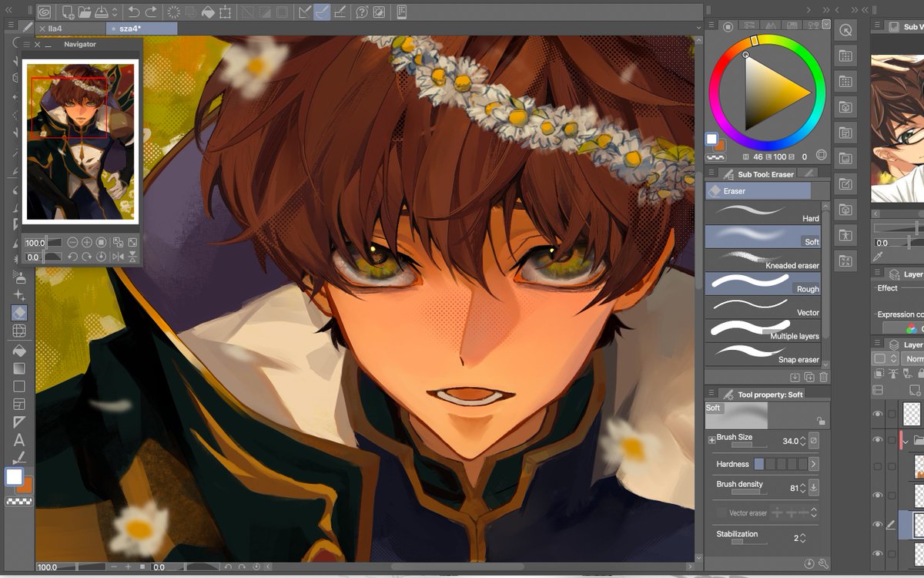The height and width of the screenshot is (578, 924).
Task: Open the Sub Tool panel menu
Action: pos(711,174)
